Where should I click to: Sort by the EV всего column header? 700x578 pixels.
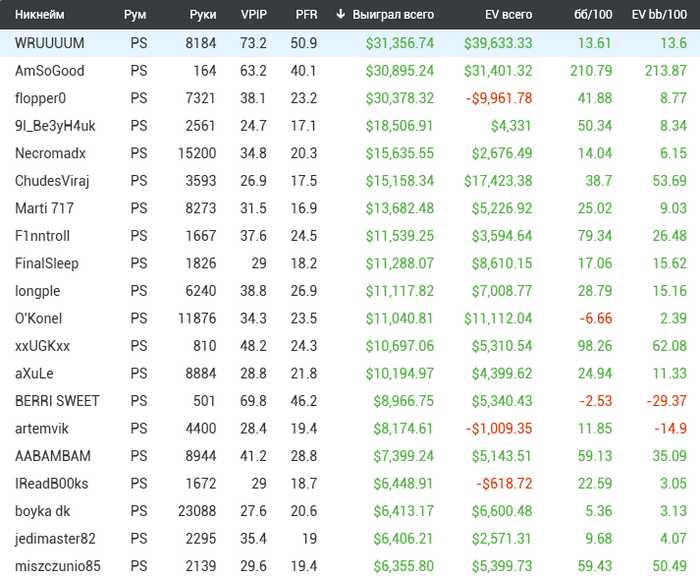(508, 15)
